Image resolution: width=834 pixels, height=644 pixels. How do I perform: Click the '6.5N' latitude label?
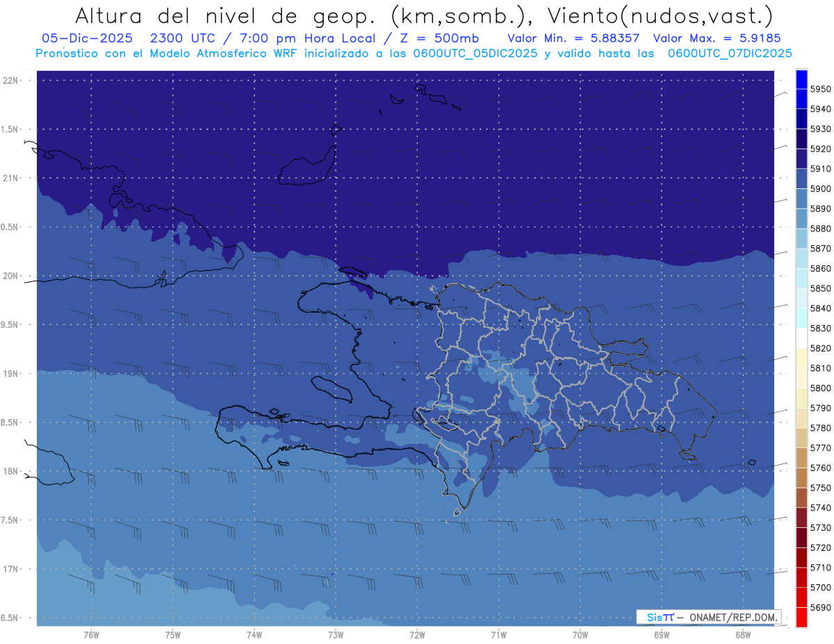tap(10, 618)
